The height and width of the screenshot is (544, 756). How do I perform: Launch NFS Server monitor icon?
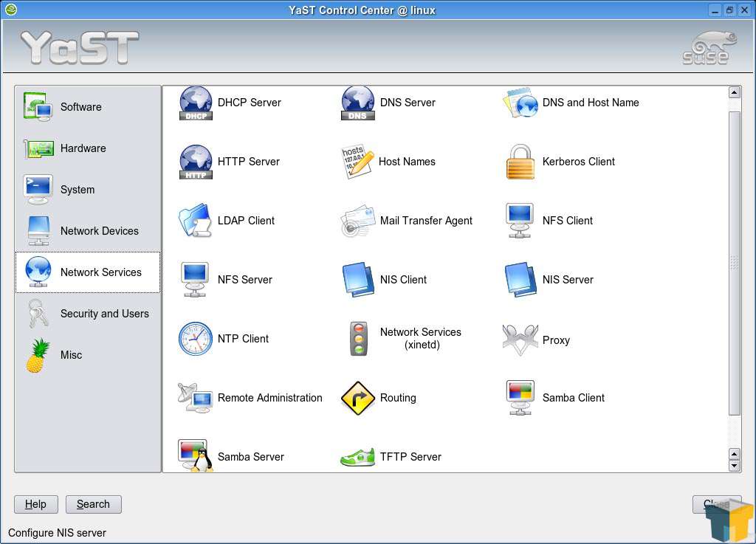195,280
